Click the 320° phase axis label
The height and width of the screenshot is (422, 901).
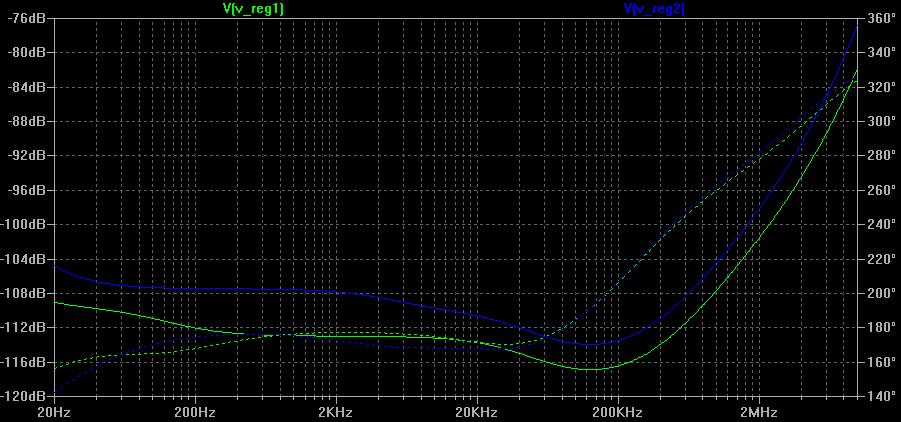[881, 87]
